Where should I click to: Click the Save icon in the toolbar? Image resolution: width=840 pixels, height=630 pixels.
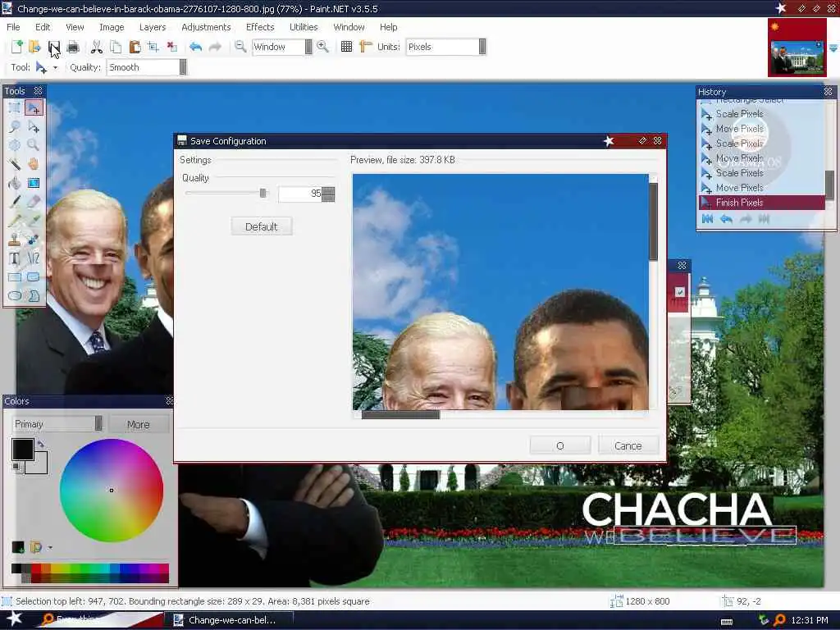click(54, 47)
